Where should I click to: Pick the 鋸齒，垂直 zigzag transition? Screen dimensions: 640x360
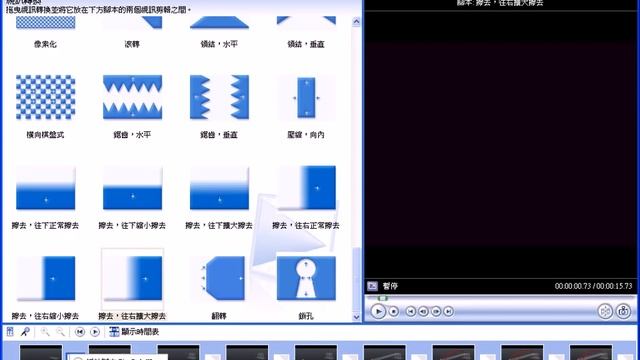[219, 97]
